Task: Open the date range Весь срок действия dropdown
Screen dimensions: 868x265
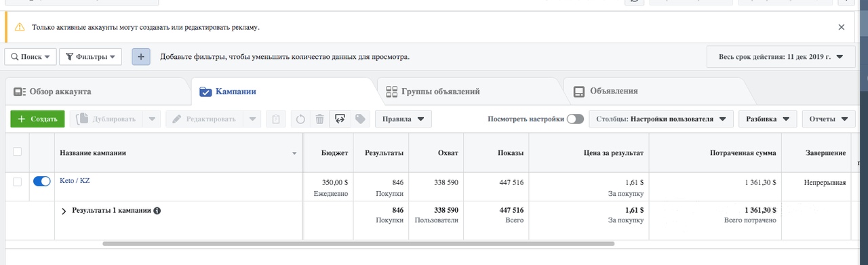Action: 781,57
